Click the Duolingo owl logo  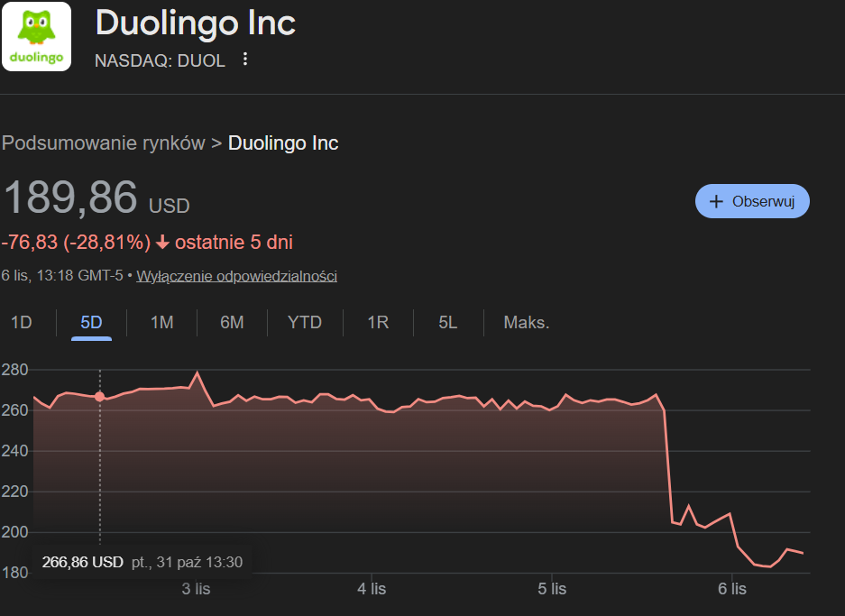(x=37, y=36)
